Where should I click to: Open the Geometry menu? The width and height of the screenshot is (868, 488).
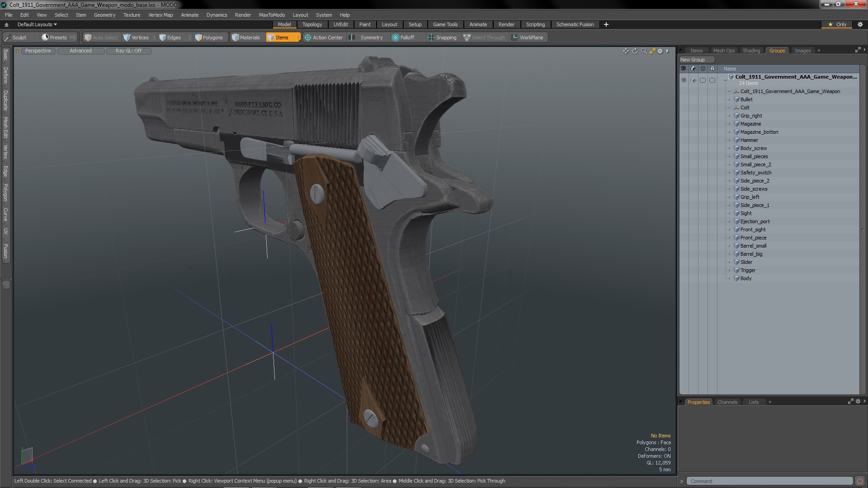pyautogui.click(x=104, y=15)
